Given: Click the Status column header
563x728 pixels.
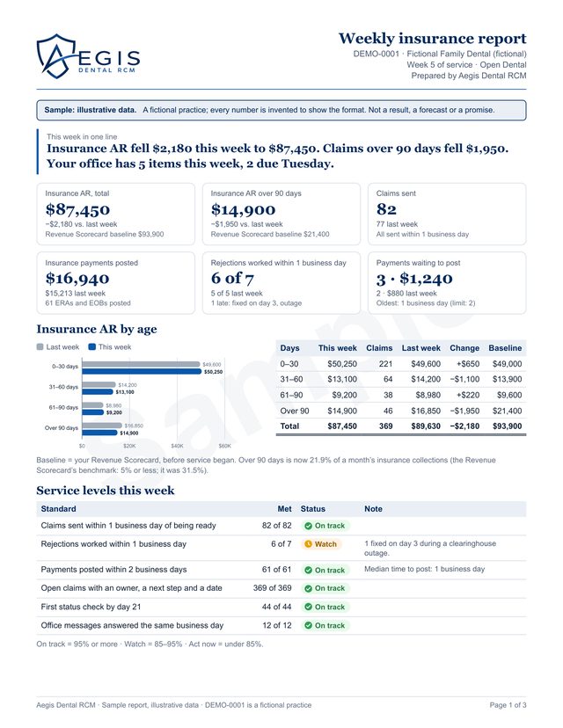Looking at the screenshot, I should (x=313, y=509).
